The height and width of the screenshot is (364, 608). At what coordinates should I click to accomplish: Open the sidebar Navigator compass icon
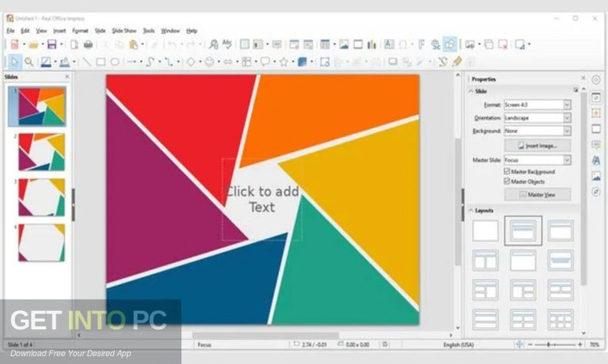point(596,191)
